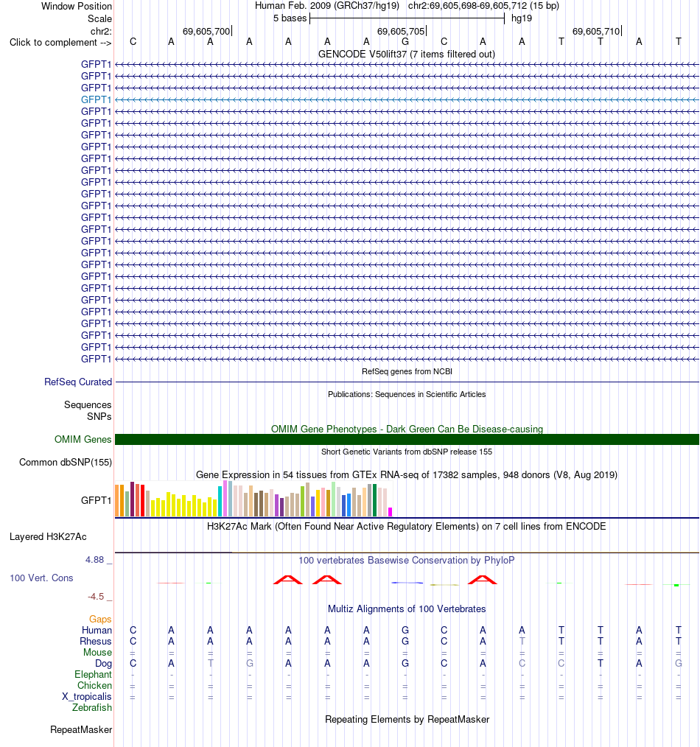
Task: Click the 'X_tropicalis' alignment row label
Action: point(87,696)
